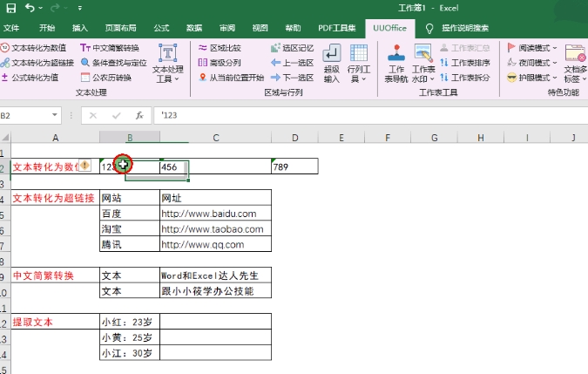Switch to the 视图 ribbon tab
This screenshot has width=588, height=374.
tap(260, 28)
